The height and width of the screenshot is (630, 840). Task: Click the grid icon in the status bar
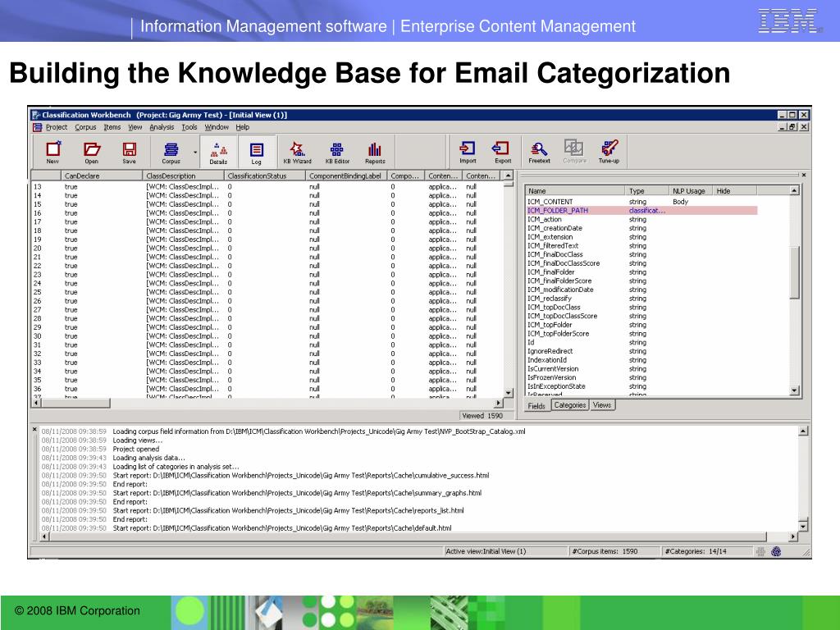(760, 551)
